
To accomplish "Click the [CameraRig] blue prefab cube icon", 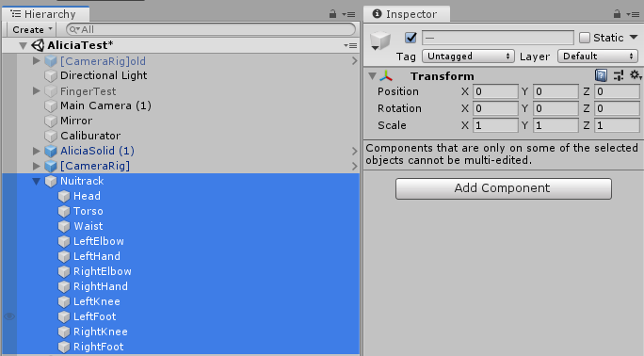I will coord(51,166).
